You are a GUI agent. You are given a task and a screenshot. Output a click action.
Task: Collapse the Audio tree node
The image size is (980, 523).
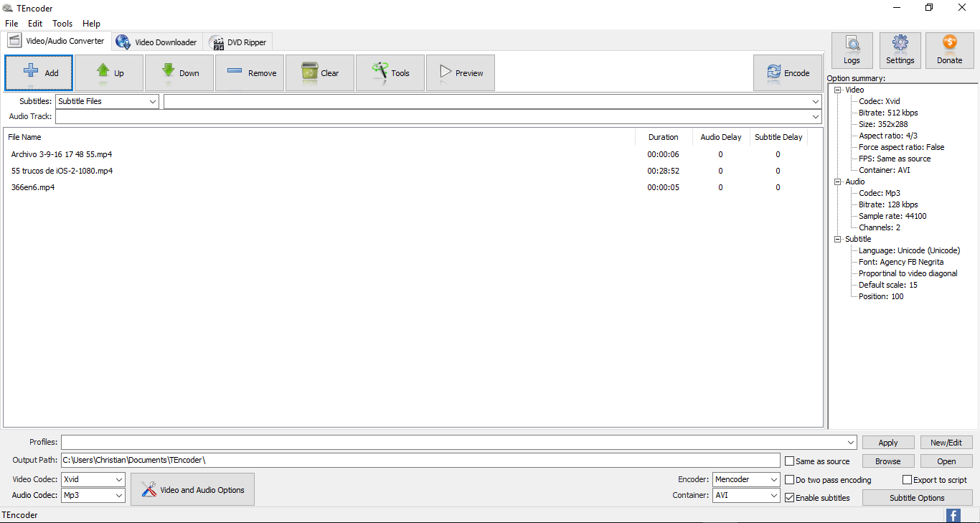tap(839, 182)
